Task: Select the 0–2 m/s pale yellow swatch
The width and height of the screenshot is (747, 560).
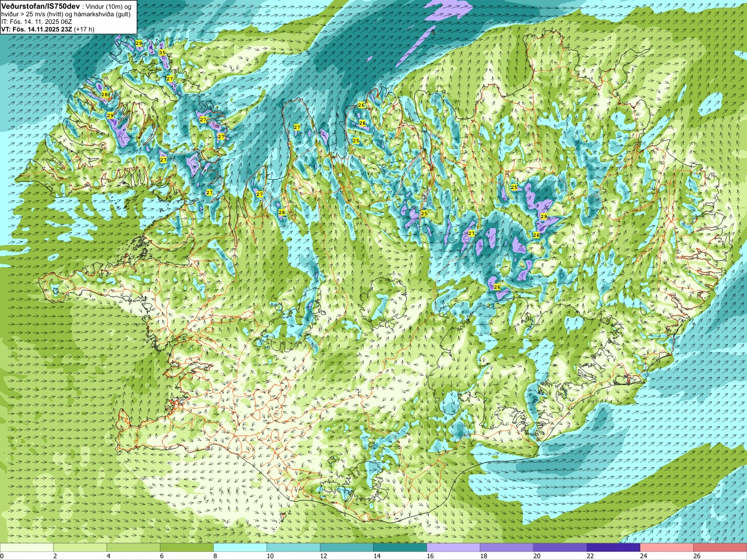Action: point(27,548)
